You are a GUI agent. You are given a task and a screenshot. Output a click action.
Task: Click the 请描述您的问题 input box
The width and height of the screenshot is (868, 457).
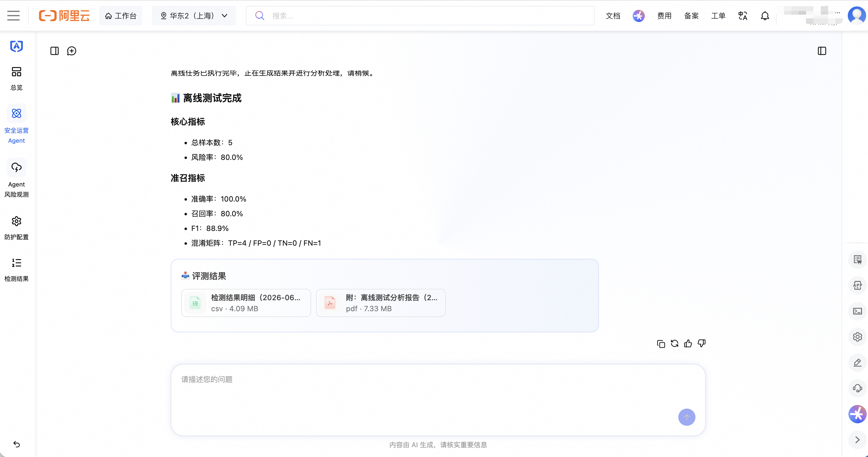coord(438,400)
